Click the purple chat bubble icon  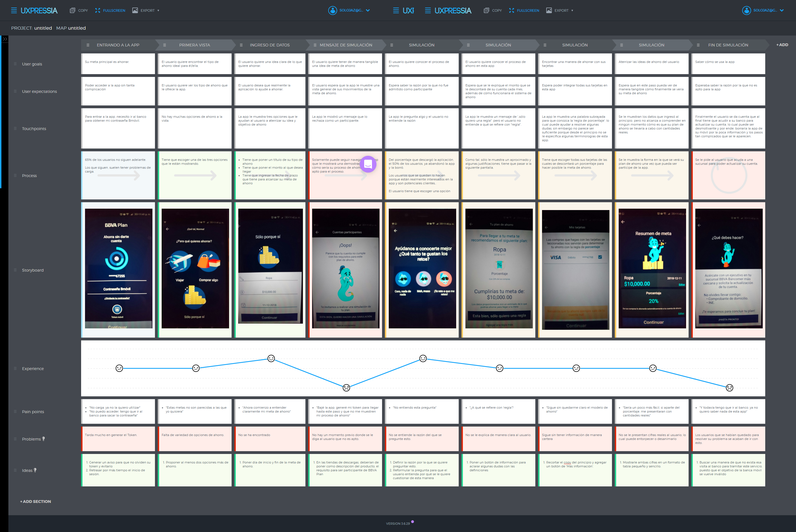click(x=368, y=164)
